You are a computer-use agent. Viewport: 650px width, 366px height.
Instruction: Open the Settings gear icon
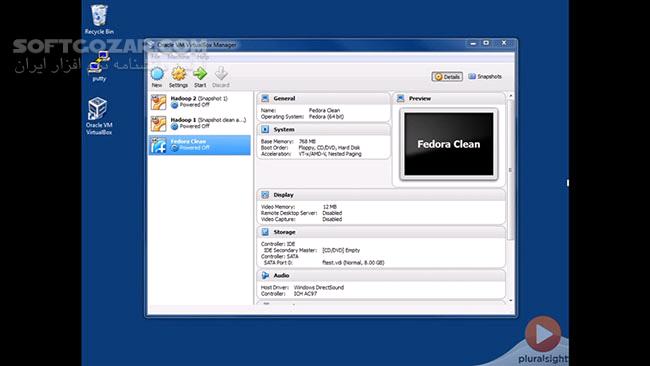179,77
